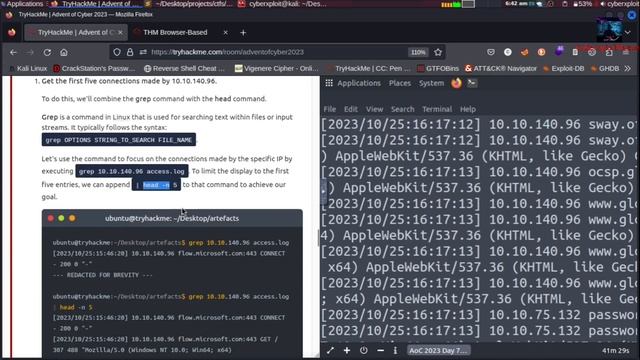Open the Applications grid icon in remote desktop
The width and height of the screenshot is (640, 360).
(329, 83)
